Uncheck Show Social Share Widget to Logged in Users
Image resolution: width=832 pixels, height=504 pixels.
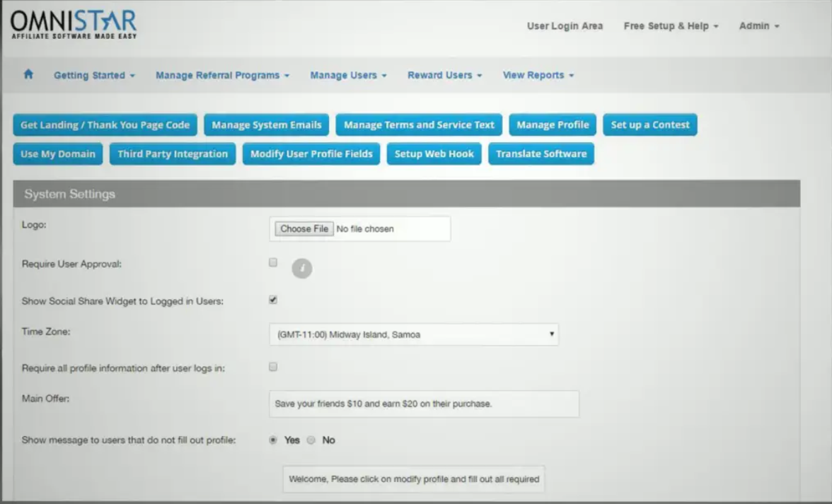272,299
